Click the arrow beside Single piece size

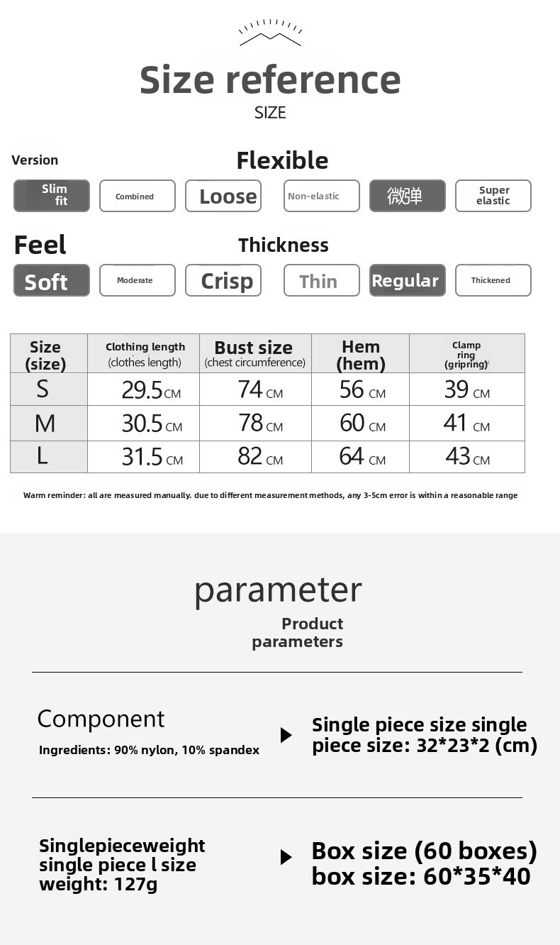(x=286, y=735)
